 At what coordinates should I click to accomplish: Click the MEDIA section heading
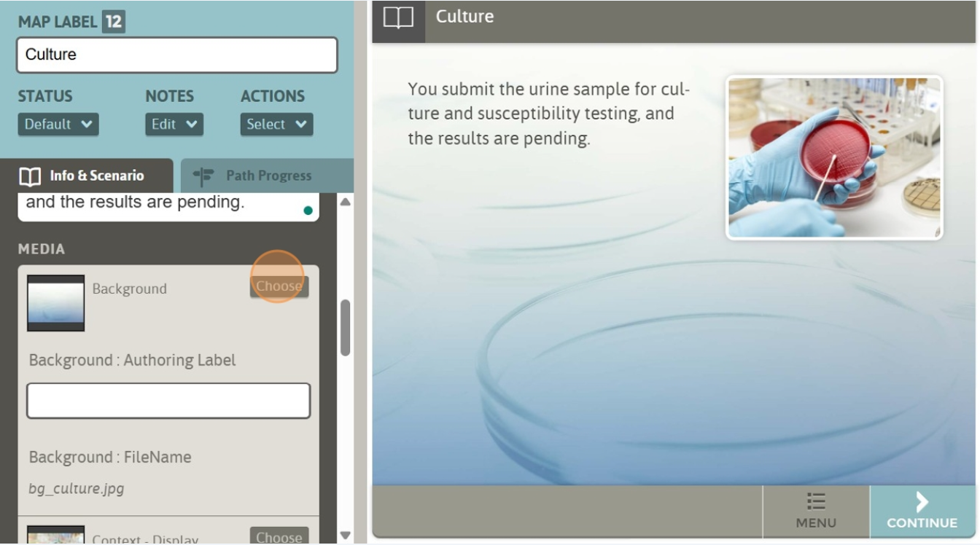point(42,249)
